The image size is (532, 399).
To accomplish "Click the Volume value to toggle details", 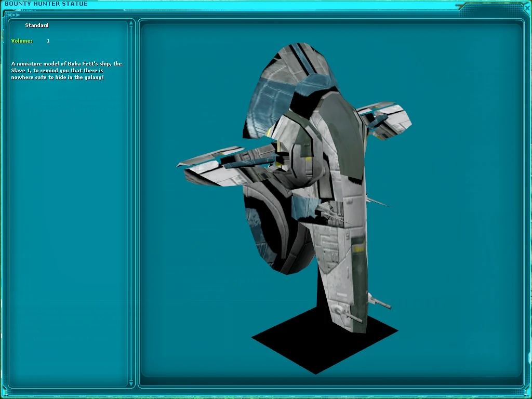I will [x=48, y=41].
